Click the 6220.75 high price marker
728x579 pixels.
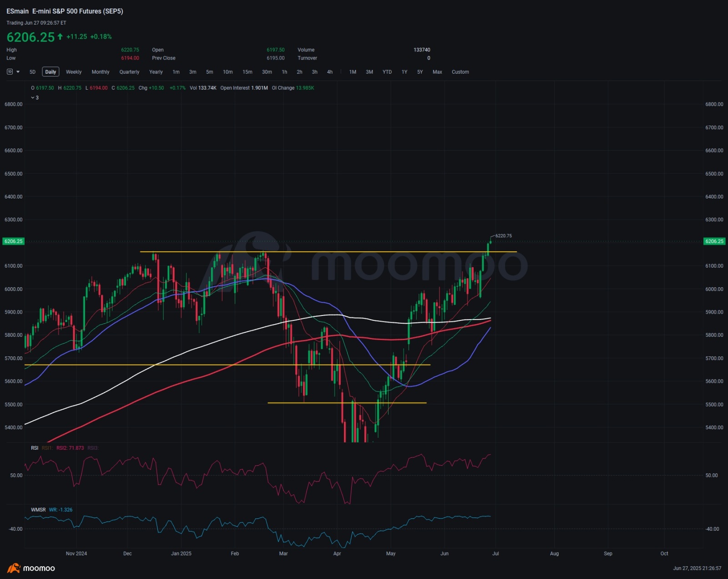503,236
